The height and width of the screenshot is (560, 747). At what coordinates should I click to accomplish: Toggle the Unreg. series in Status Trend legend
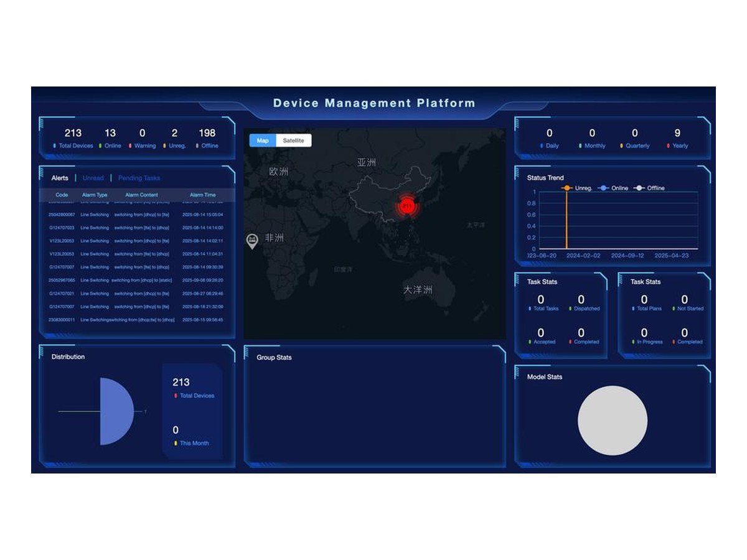pos(576,188)
